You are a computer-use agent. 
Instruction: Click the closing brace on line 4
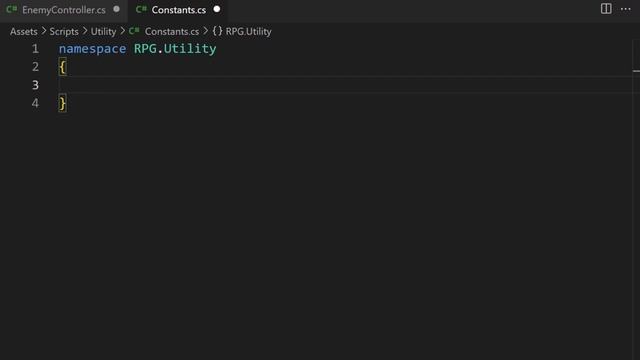[62, 103]
